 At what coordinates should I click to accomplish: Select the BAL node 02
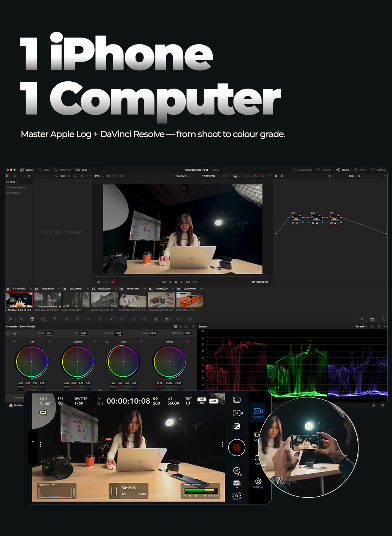[x=315, y=219]
